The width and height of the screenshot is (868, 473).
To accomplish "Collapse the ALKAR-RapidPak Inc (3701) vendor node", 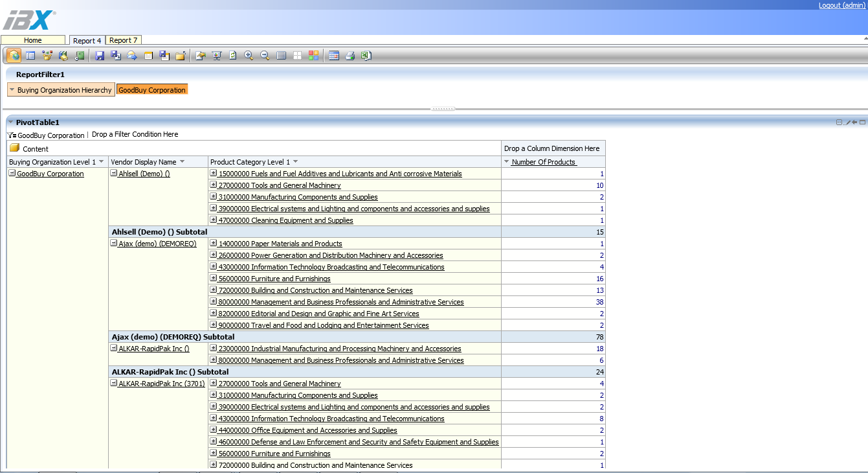I will (114, 383).
